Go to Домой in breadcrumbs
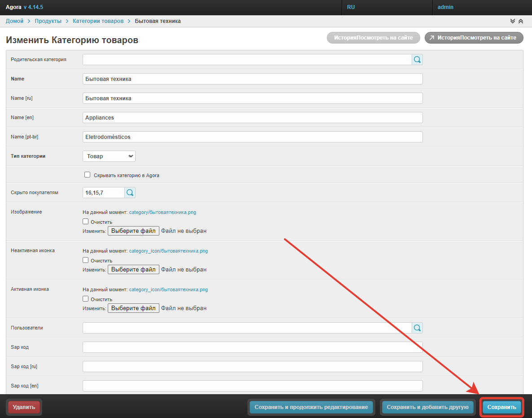Screen dimensions: 532x418 (x=14, y=21)
